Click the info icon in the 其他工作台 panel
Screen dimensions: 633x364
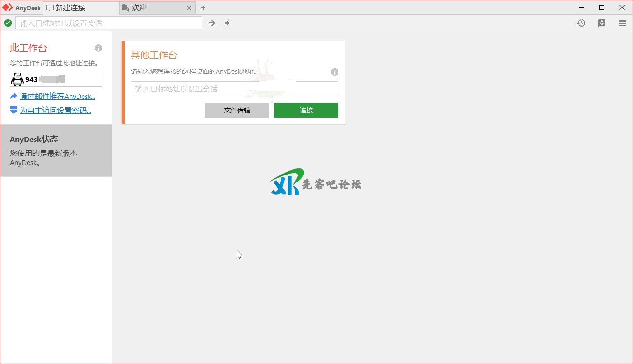point(334,72)
